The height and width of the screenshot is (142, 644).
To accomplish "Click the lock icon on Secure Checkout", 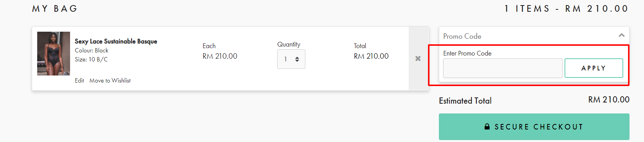I will pos(487,126).
